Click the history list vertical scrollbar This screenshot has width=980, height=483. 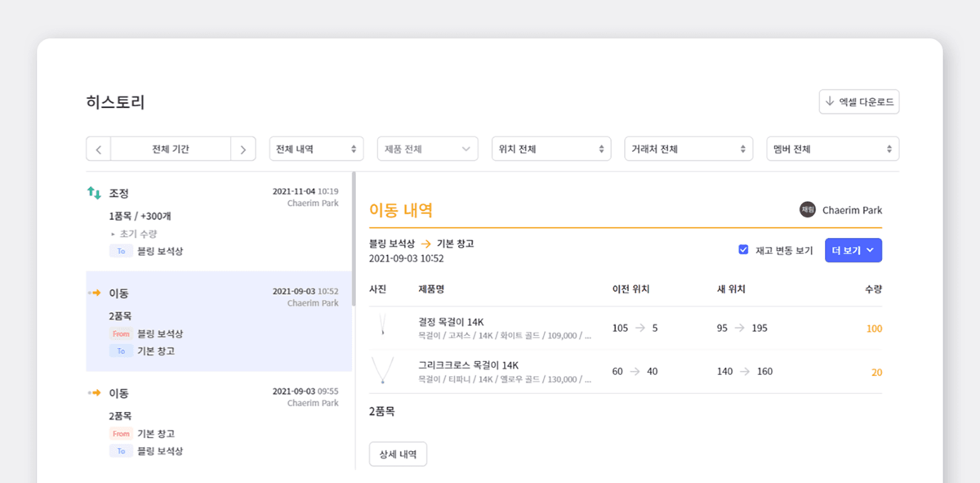click(353, 237)
